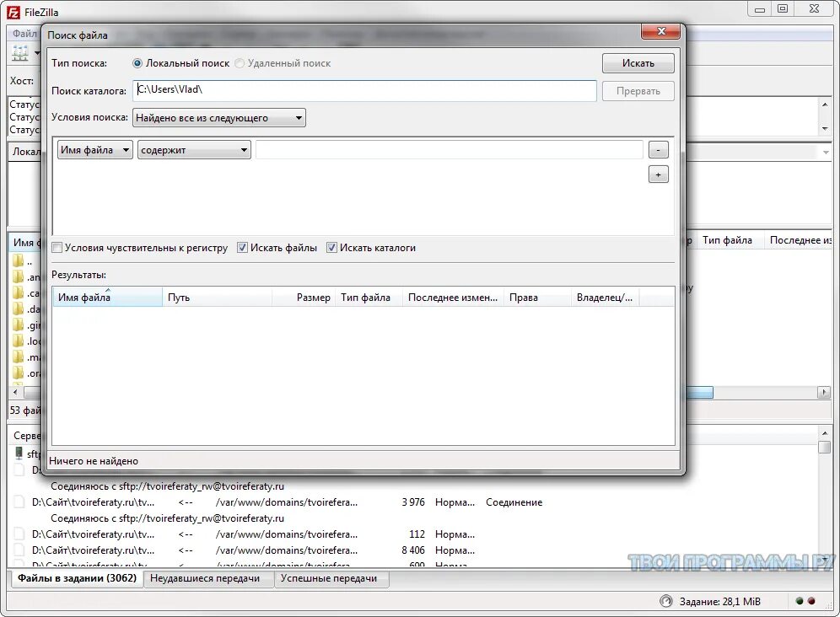Toggle Искать каталоги checkbox
The image size is (840, 617).
[331, 248]
